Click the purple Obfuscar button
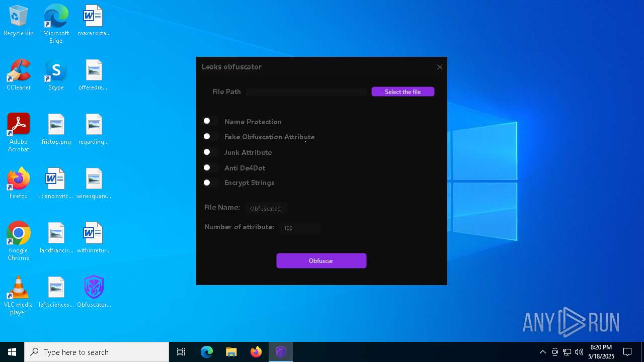 click(x=321, y=260)
